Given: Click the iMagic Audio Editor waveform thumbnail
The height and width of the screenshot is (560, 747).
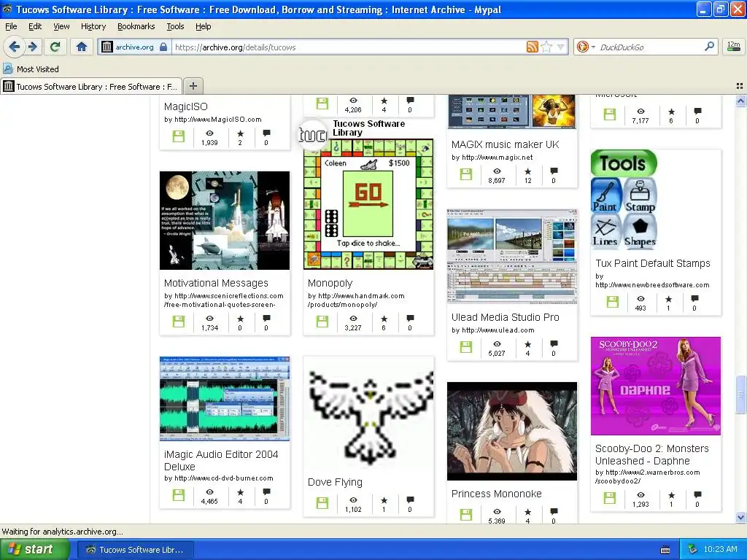Looking at the screenshot, I should click(225, 399).
